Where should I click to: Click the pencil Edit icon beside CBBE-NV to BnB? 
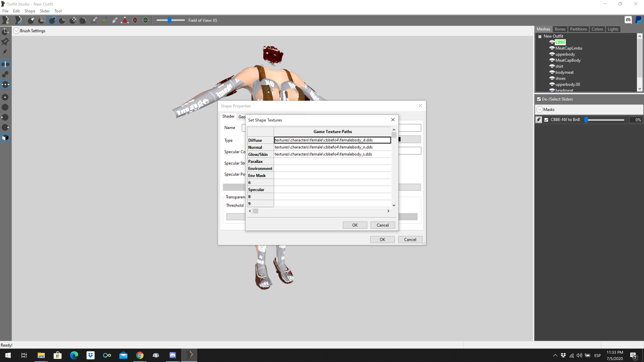coord(539,120)
